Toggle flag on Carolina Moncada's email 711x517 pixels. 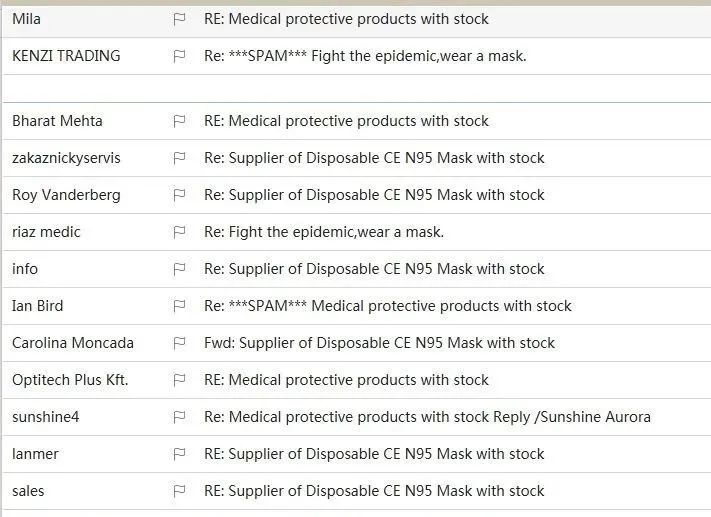179,343
